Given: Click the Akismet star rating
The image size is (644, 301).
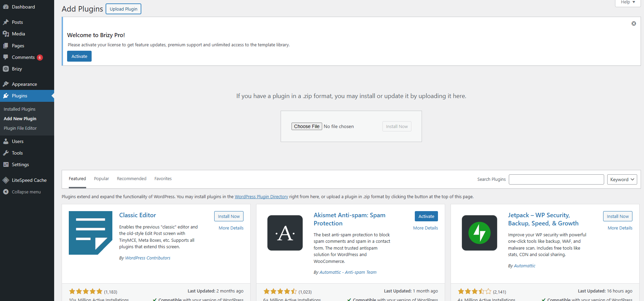Looking at the screenshot, I should coord(280,291).
